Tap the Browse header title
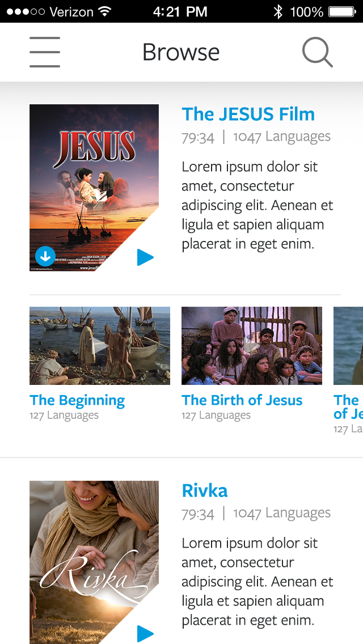Screen dimensions: 363x644 point(181,52)
